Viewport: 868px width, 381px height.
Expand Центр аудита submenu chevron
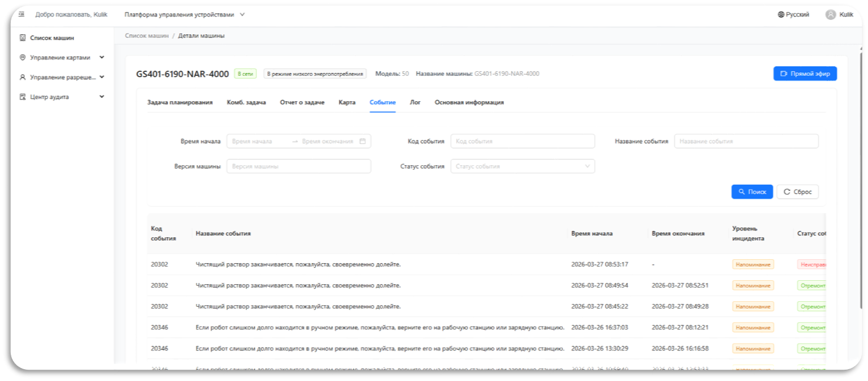click(102, 97)
